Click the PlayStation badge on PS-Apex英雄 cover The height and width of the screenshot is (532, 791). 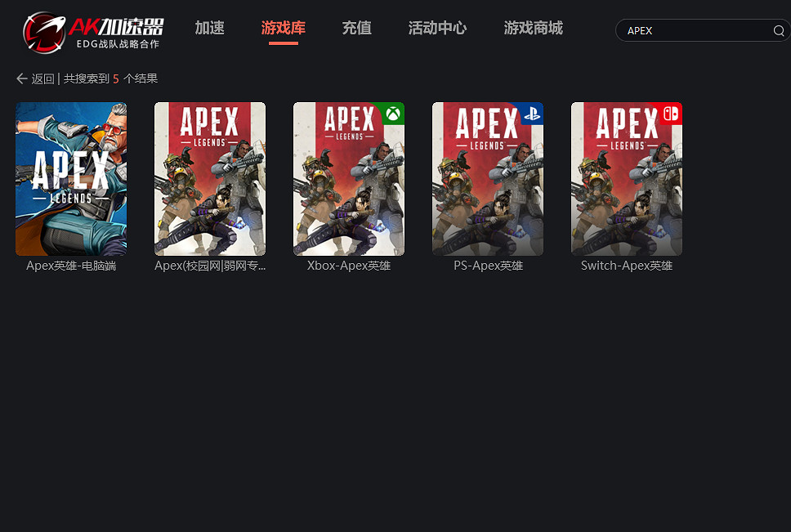[x=532, y=114]
